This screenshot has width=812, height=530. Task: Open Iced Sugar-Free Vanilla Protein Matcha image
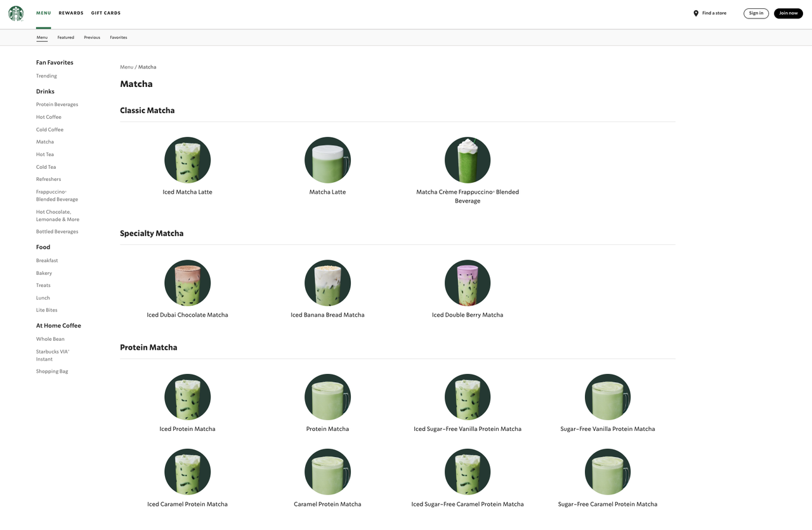pyautogui.click(x=468, y=397)
